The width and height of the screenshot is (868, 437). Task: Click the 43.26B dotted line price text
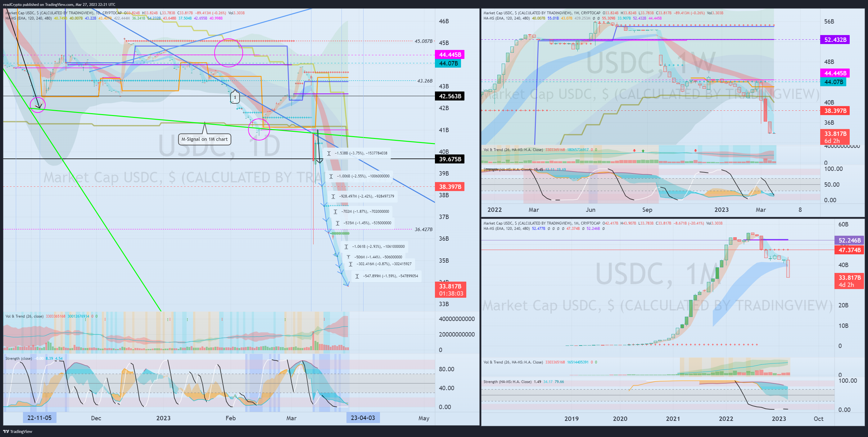coord(425,81)
